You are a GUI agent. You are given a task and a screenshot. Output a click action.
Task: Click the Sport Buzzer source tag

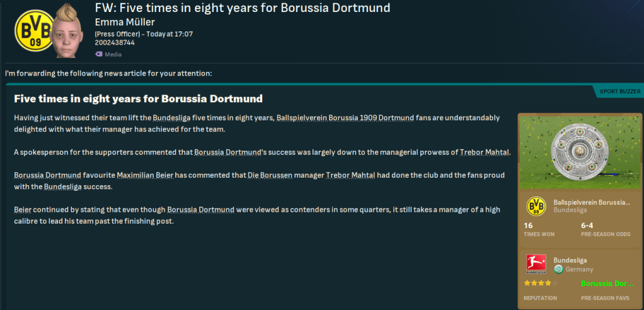(619, 91)
